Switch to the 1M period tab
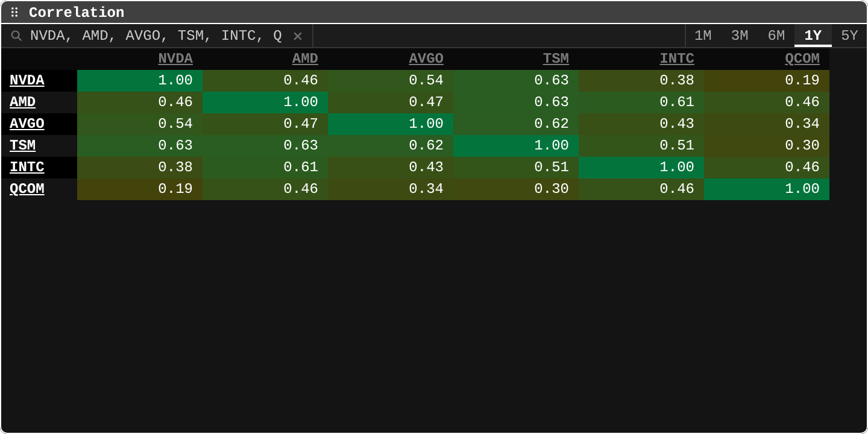The height and width of the screenshot is (434, 868). (x=703, y=36)
